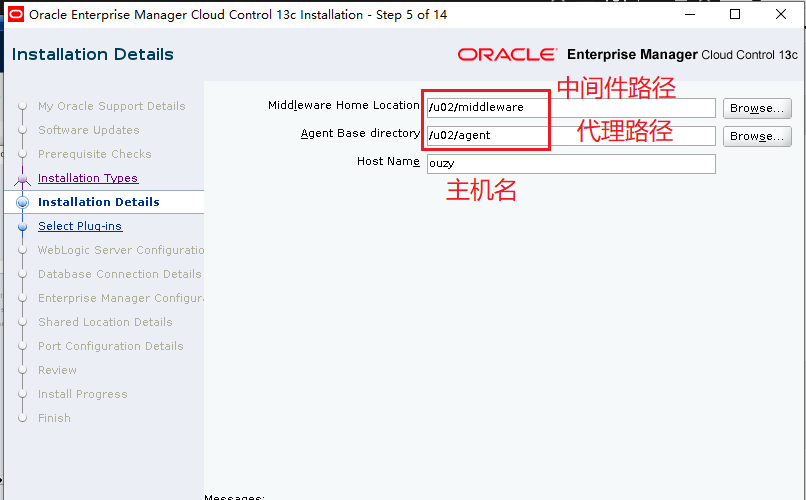806x500 pixels.
Task: Minimize the installer window
Action: [x=690, y=14]
